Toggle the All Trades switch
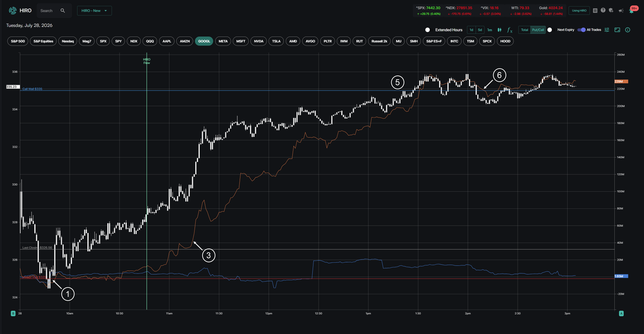 tap(581, 30)
